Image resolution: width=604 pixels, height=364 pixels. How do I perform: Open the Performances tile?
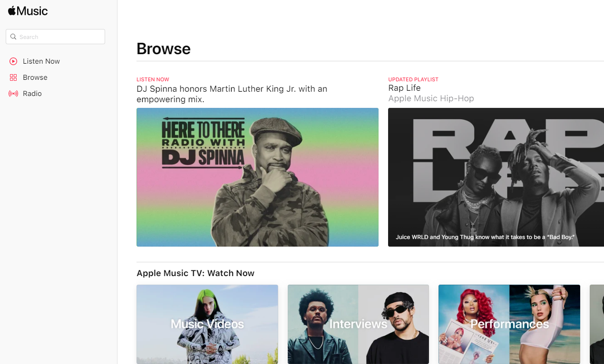tap(509, 324)
